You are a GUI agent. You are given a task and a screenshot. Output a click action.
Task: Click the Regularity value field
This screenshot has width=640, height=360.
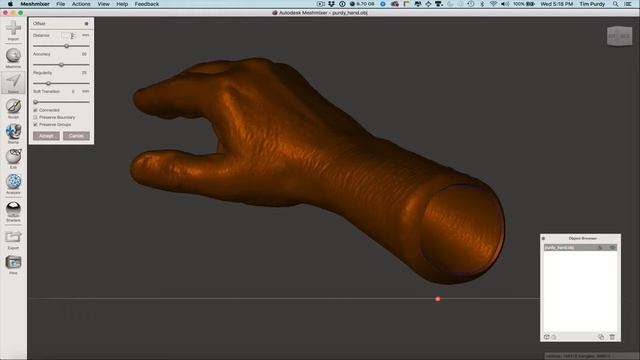(84, 73)
